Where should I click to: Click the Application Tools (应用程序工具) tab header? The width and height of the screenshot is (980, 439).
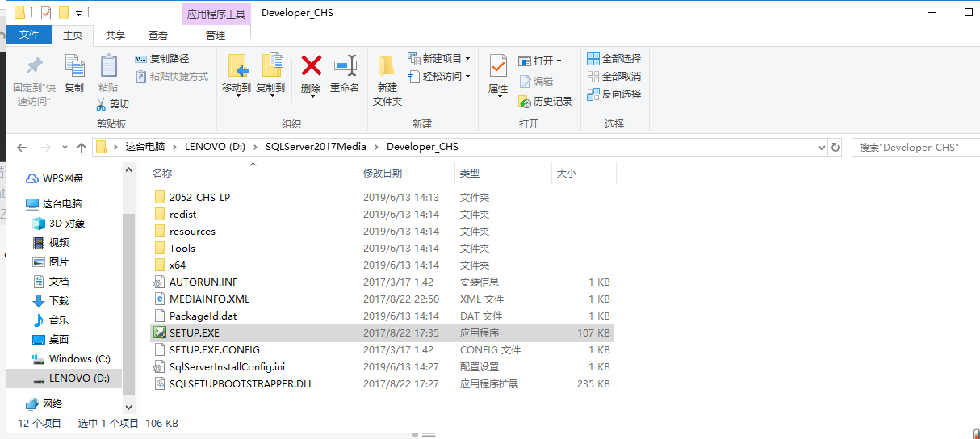pyautogui.click(x=216, y=14)
